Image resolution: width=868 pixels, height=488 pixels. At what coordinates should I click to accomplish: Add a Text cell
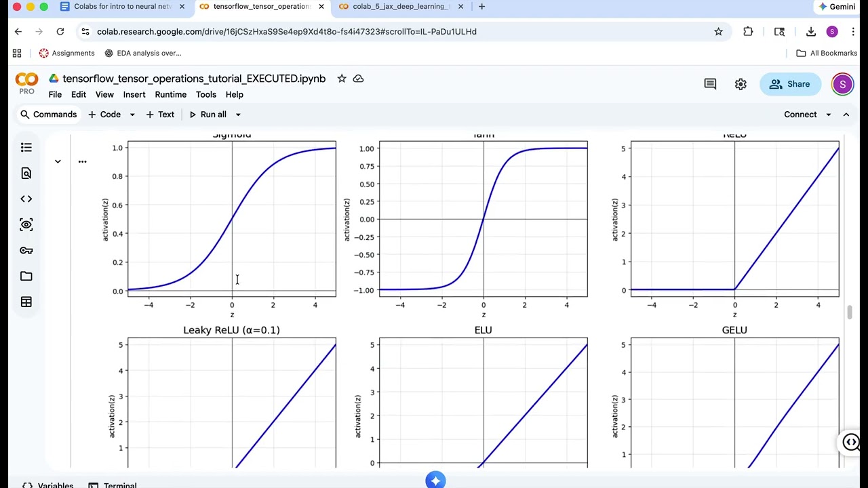coord(160,115)
